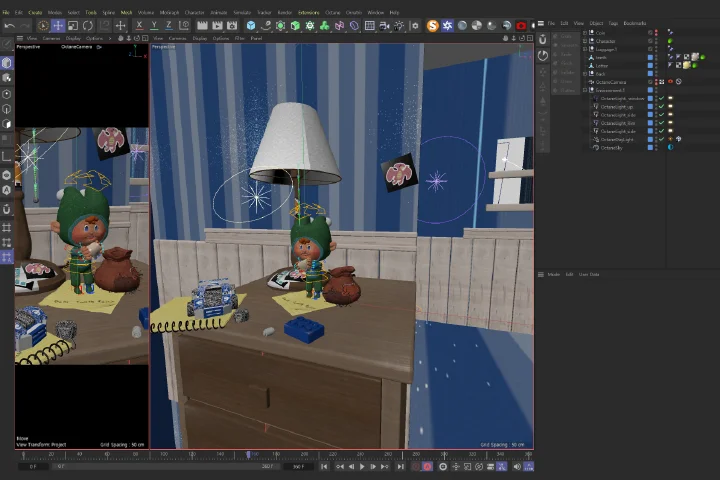
Task: Toggle enable checkmark for OctaneLight_up
Action: point(661,107)
